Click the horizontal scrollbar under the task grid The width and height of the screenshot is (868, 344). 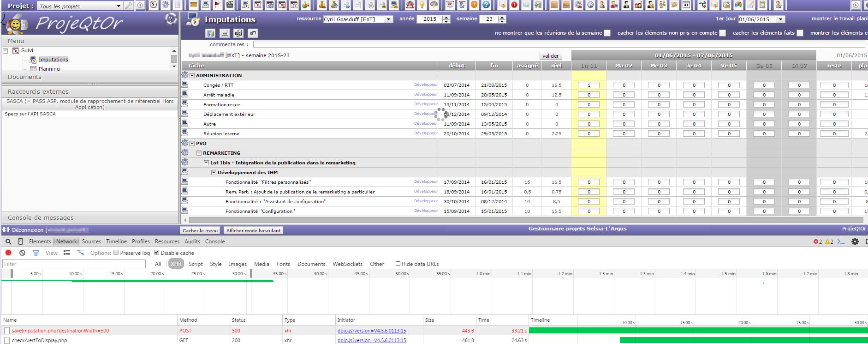[461, 220]
